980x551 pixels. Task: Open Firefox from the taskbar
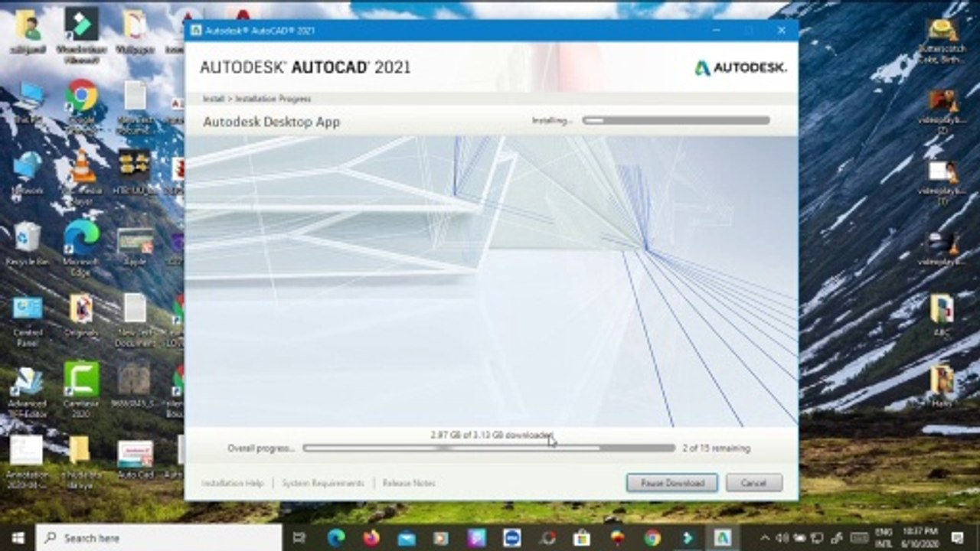371,538
